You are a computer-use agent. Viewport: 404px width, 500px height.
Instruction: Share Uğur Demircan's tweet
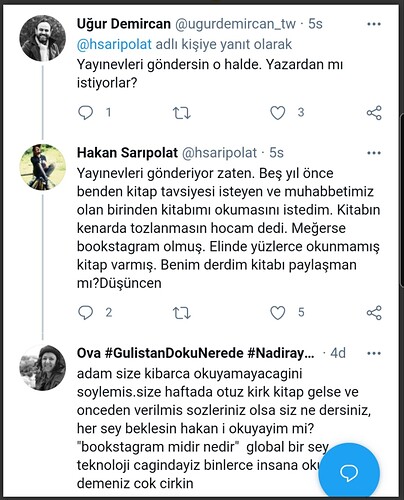pos(374,113)
